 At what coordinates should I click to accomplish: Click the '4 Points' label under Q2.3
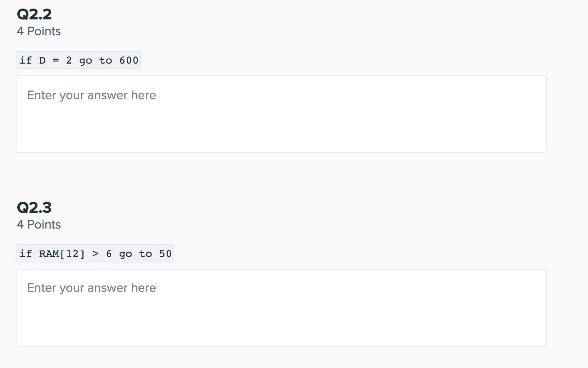point(39,224)
